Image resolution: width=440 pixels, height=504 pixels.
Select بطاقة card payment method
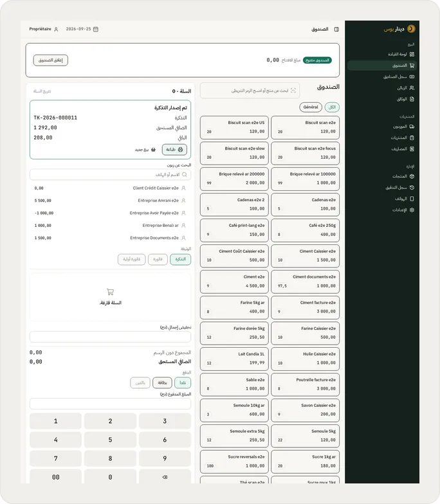click(162, 382)
